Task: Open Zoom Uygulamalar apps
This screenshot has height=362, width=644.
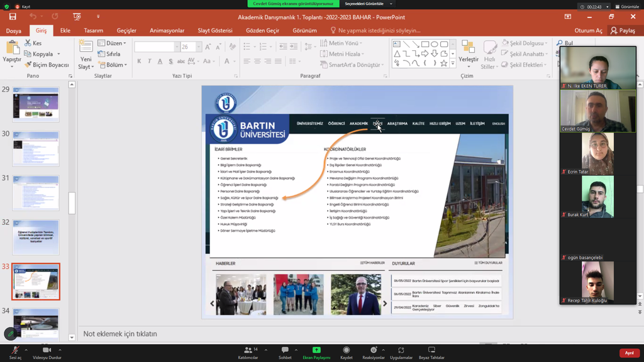Action: click(401, 353)
